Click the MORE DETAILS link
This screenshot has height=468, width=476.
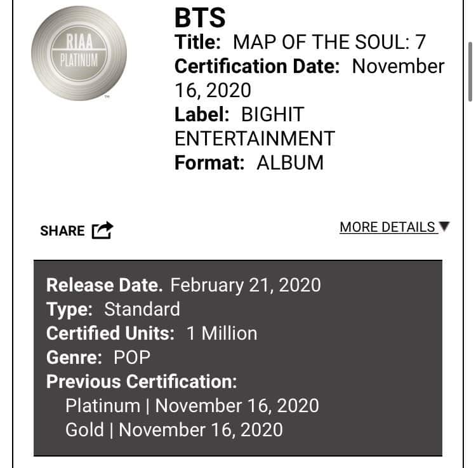tap(388, 227)
